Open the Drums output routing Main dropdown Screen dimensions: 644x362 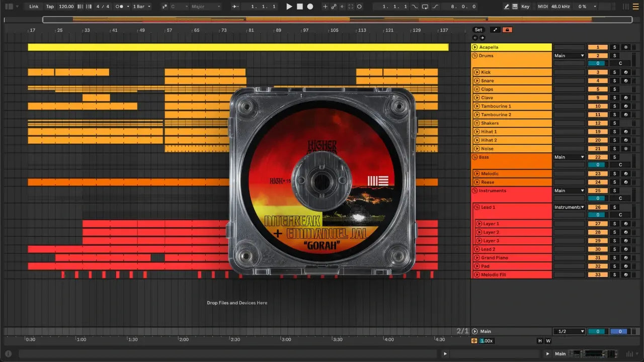(569, 56)
